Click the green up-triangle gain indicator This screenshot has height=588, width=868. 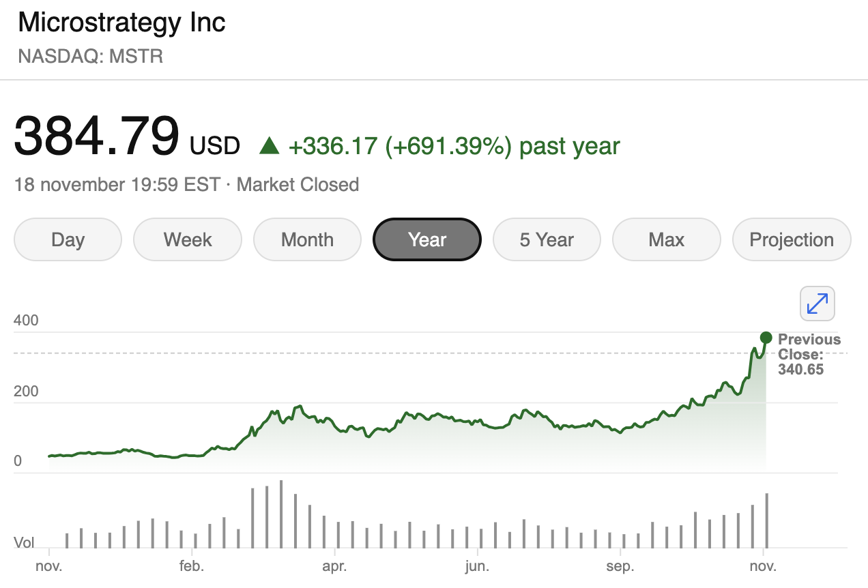point(270,145)
